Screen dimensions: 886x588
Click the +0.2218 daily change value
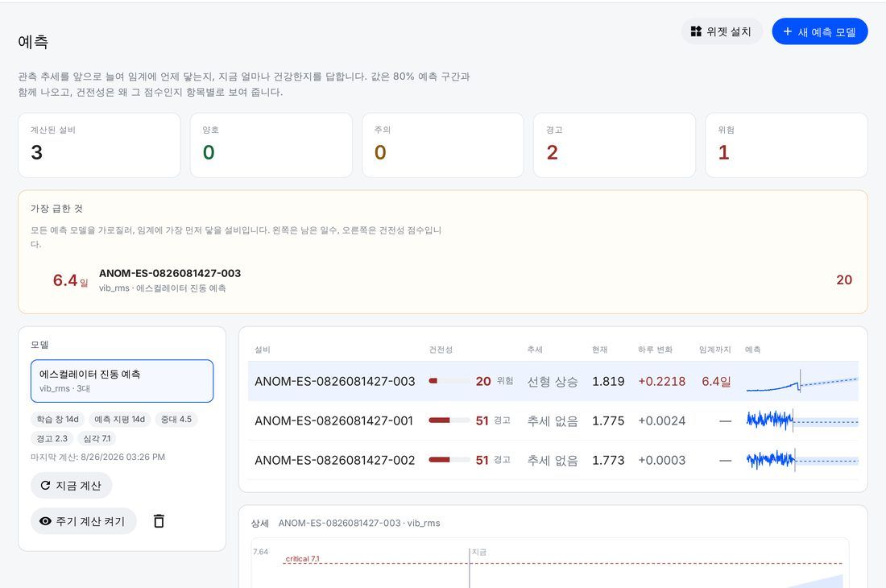click(661, 382)
